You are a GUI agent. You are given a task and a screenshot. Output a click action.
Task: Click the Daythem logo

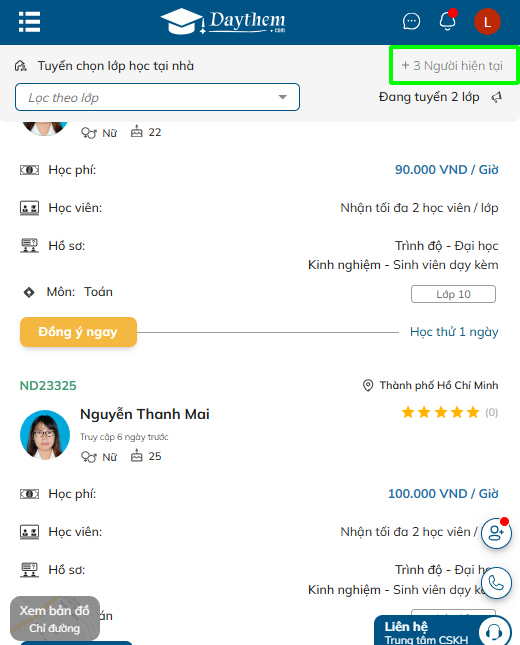223,21
